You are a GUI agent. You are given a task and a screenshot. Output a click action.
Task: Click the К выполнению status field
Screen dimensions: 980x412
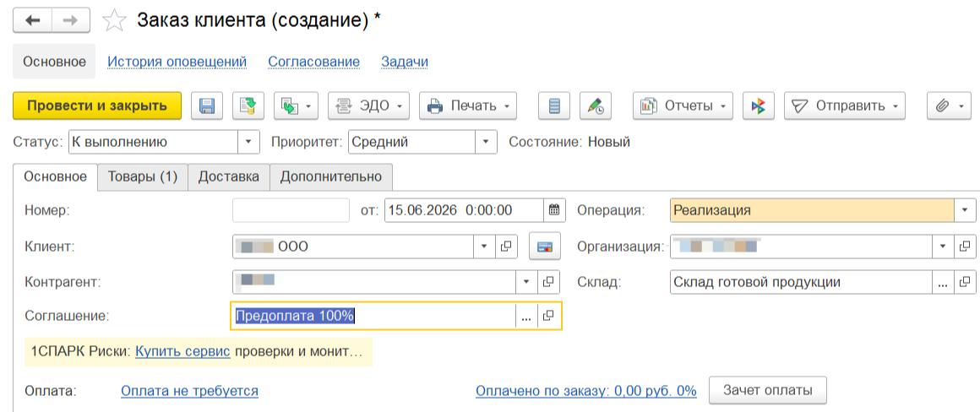click(x=153, y=142)
